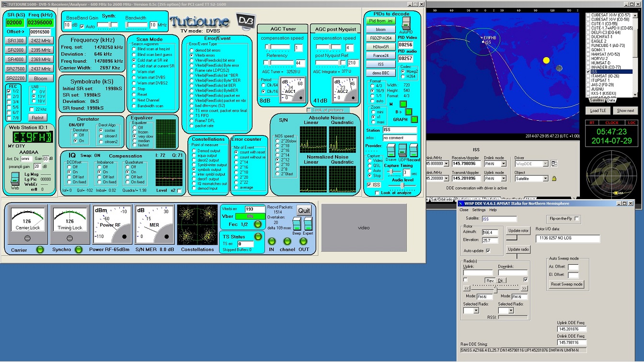Click the Synchro green LED
The height and width of the screenshot is (362, 644).
[x=79, y=249]
